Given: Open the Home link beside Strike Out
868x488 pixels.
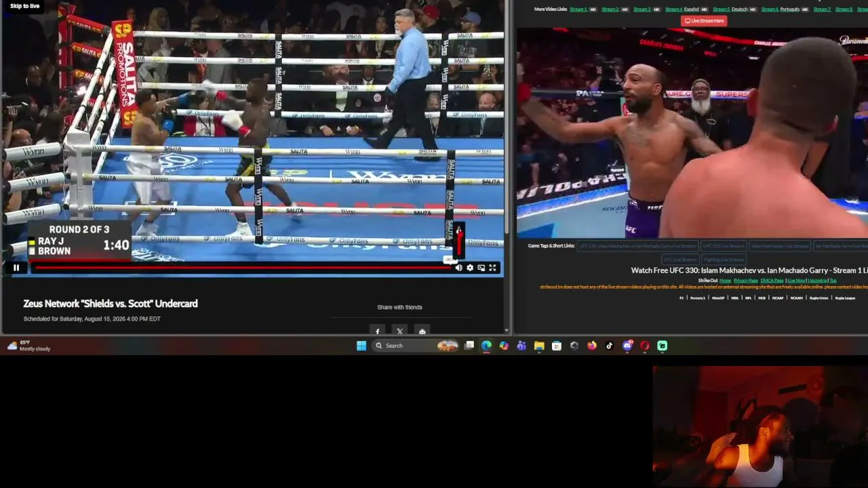Looking at the screenshot, I should [725, 281].
